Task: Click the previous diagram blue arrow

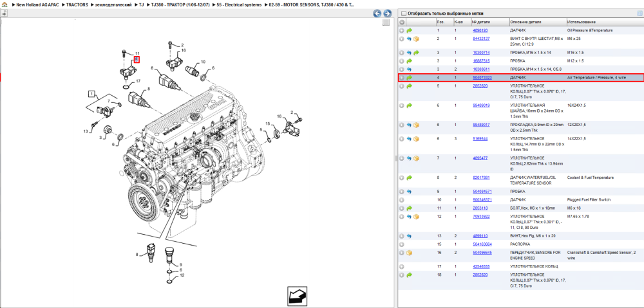Action: click(377, 14)
